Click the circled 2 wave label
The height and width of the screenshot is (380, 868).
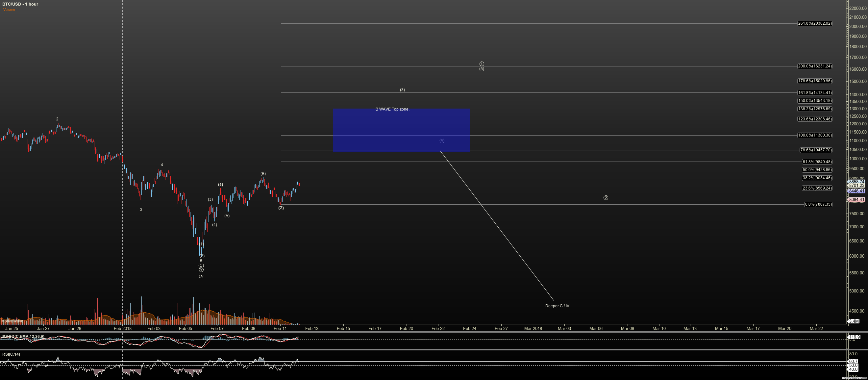pos(606,198)
